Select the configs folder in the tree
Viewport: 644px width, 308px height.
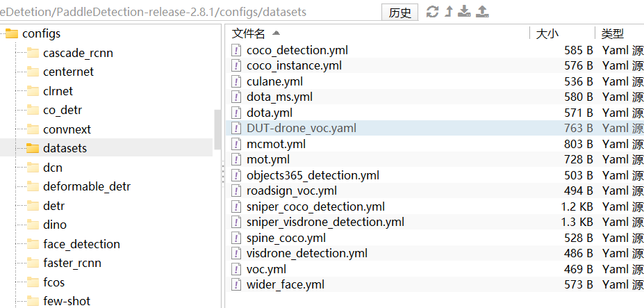tap(42, 33)
